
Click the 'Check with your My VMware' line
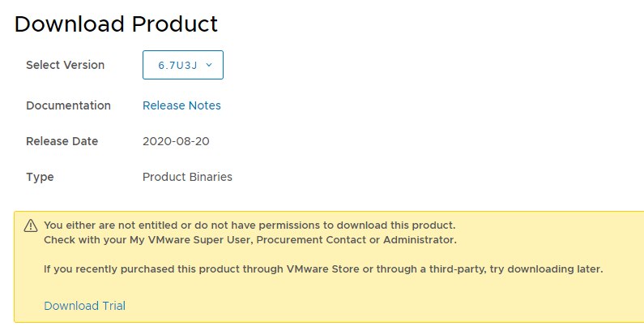tap(250, 240)
